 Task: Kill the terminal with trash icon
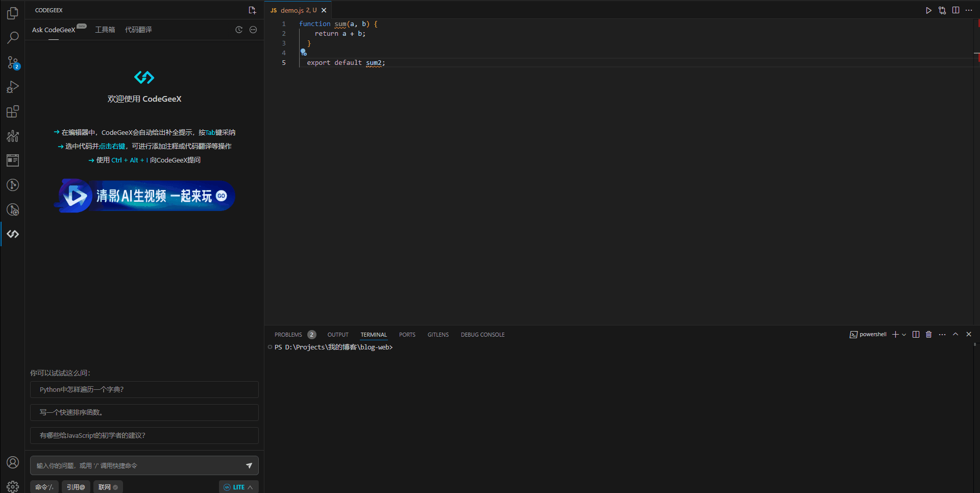[x=929, y=334]
